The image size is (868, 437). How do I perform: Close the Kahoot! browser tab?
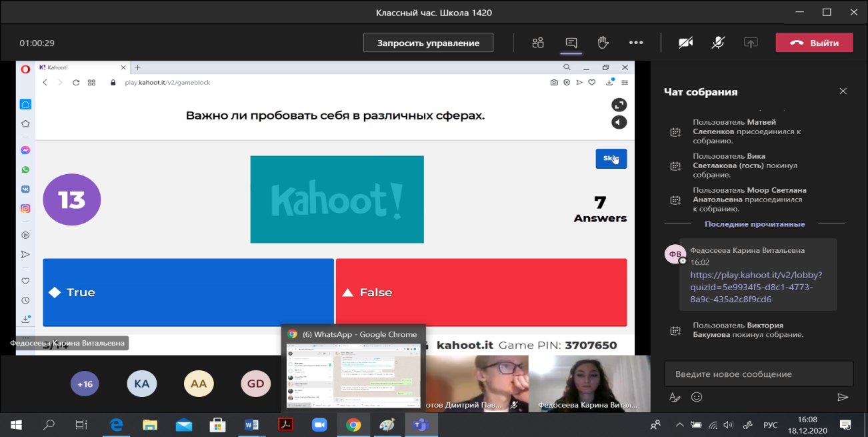point(123,67)
